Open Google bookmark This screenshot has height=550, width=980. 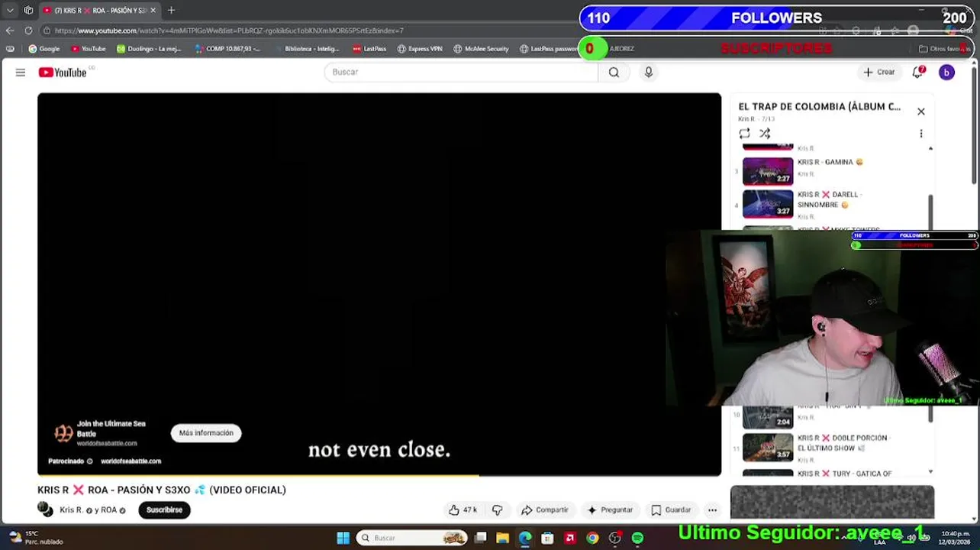coord(44,49)
